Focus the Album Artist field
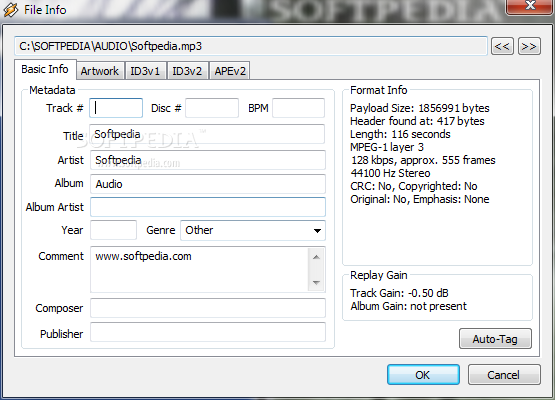The width and height of the screenshot is (555, 400). pos(208,207)
